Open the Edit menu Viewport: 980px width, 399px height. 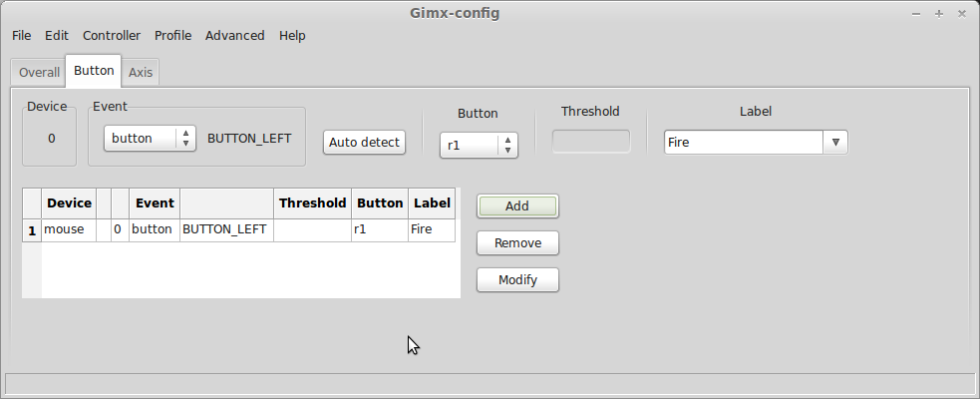click(57, 35)
